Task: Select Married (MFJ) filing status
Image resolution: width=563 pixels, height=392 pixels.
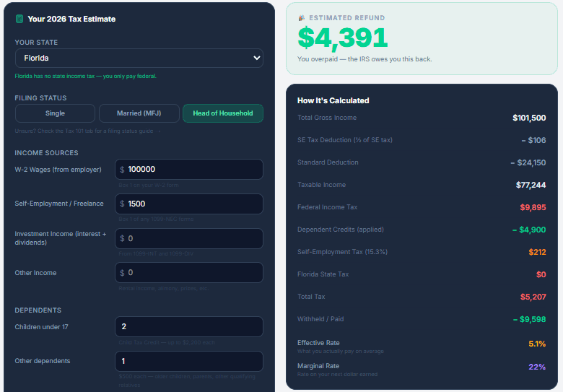Action: coord(139,113)
